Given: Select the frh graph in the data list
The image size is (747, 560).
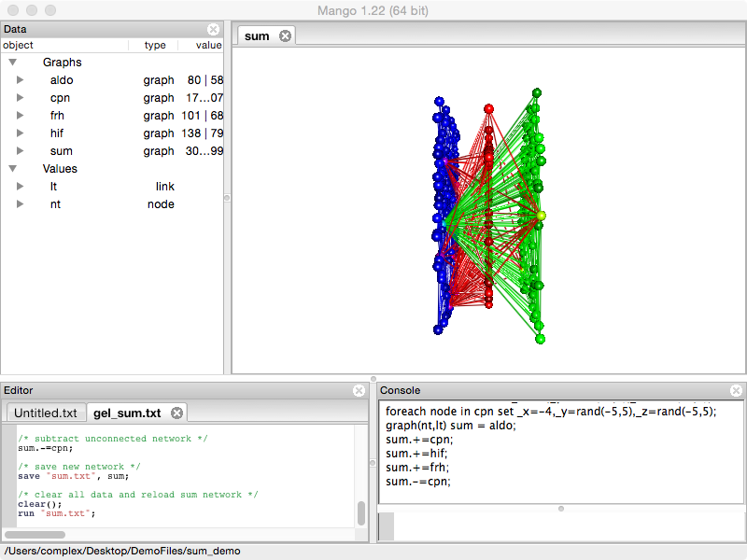Looking at the screenshot, I should (x=58, y=116).
